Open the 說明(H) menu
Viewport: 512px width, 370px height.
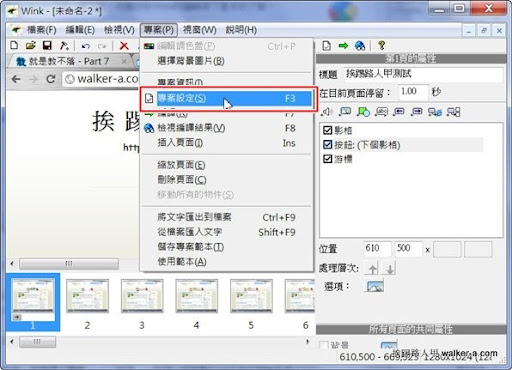(x=241, y=30)
